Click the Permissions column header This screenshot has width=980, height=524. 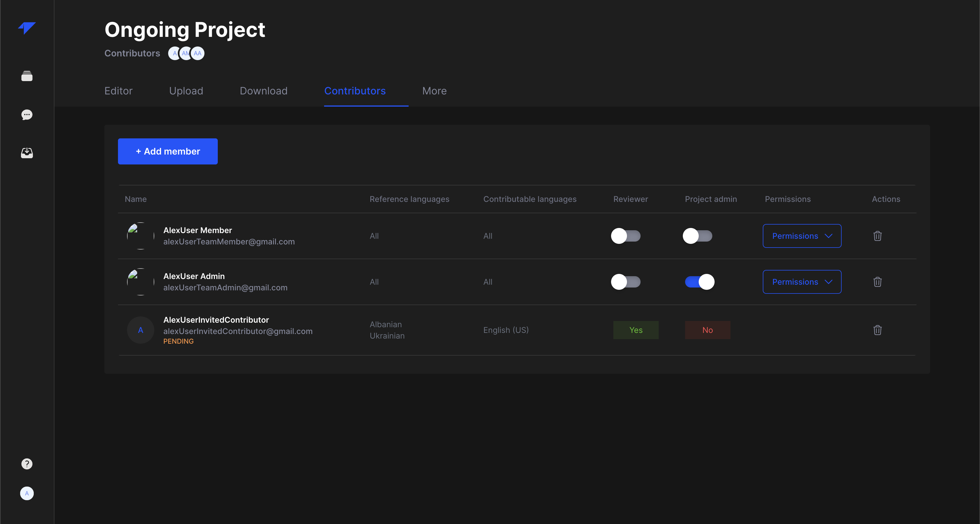787,199
